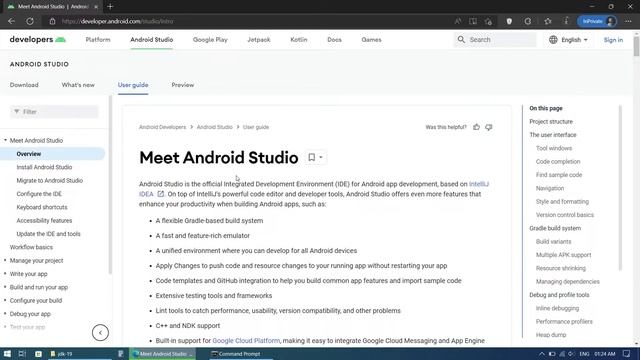
Task: Switch to Command Prompt in taskbar
Action: coord(240,354)
